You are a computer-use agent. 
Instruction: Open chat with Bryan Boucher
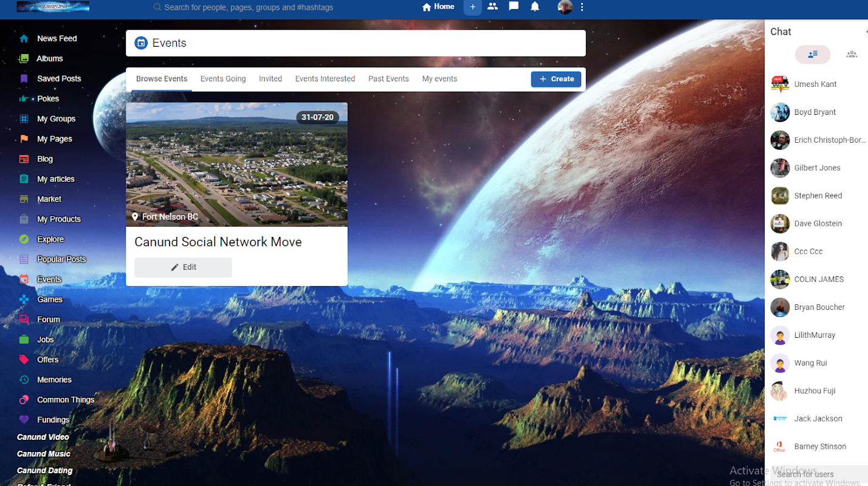[x=816, y=307]
